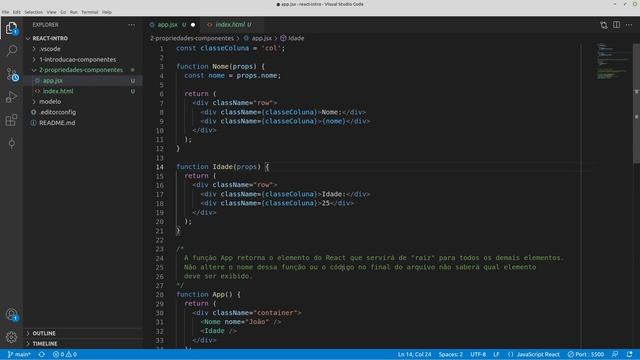Click the open changes icon in editor toolbar
Image resolution: width=640 pixels, height=360 pixels.
604,25
